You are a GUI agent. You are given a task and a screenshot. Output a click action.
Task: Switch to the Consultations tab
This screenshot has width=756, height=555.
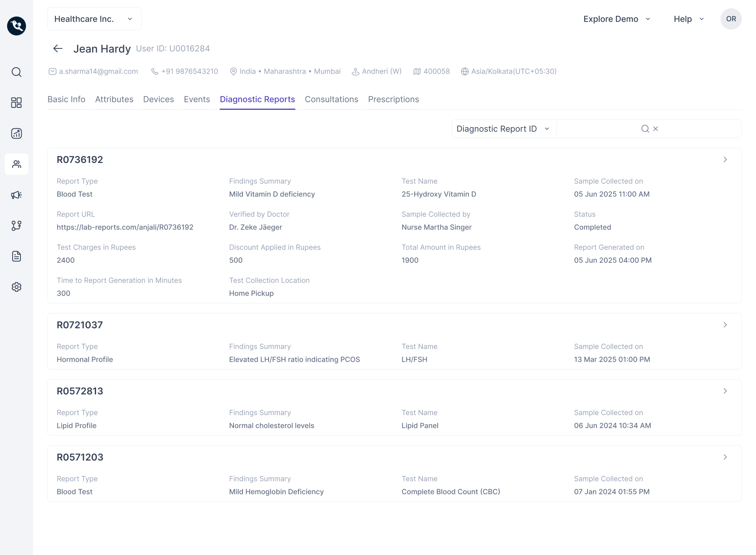tap(331, 99)
